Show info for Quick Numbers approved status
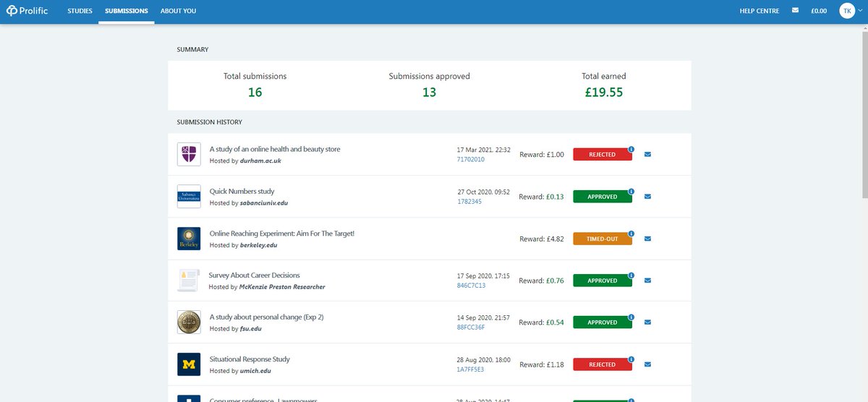This screenshot has width=868, height=402. [x=631, y=192]
